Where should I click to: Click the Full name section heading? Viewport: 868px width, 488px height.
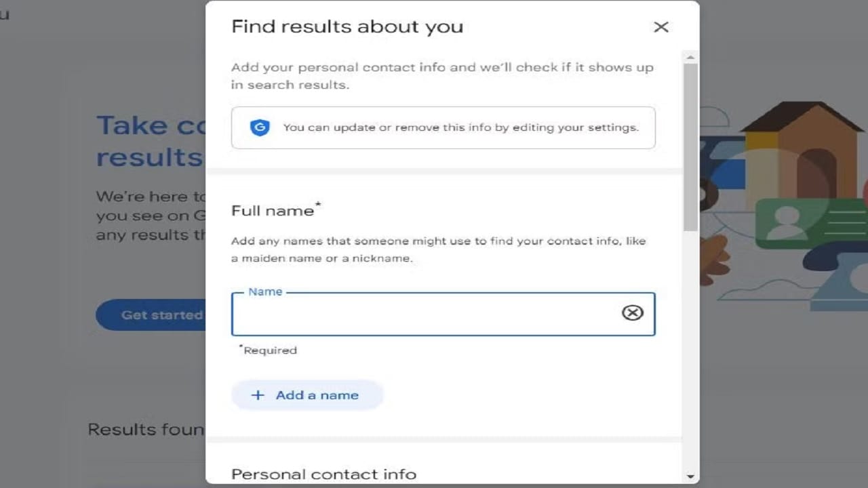(273, 211)
